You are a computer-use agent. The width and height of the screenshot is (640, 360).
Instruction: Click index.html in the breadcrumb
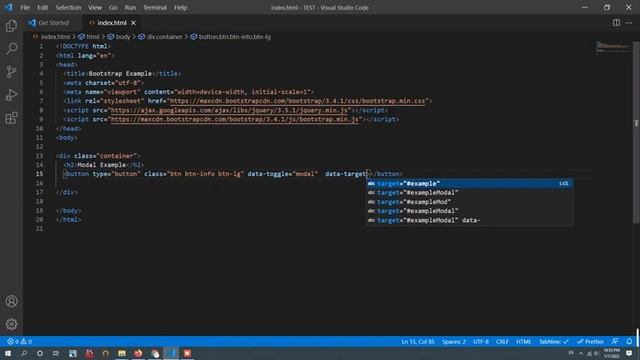pyautogui.click(x=56, y=37)
